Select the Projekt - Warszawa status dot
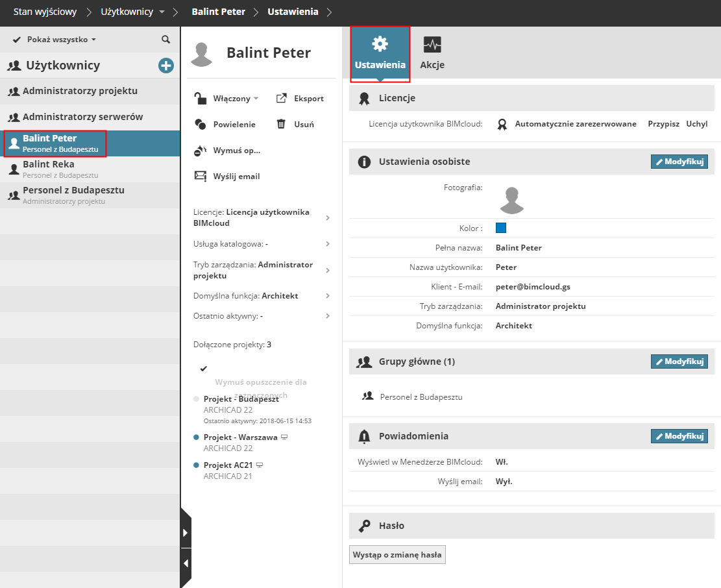The image size is (721, 588). (x=197, y=437)
